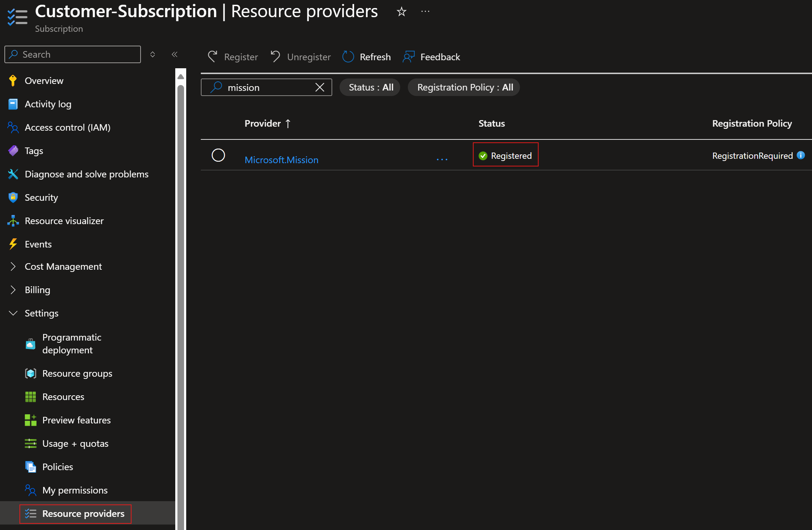Click the sidebar expand/collapse diamond arrows

[x=153, y=54]
